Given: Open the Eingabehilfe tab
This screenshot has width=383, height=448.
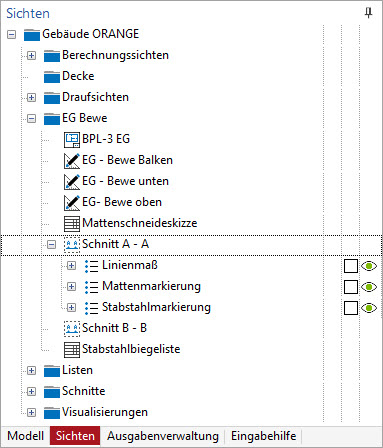Looking at the screenshot, I should (x=263, y=436).
